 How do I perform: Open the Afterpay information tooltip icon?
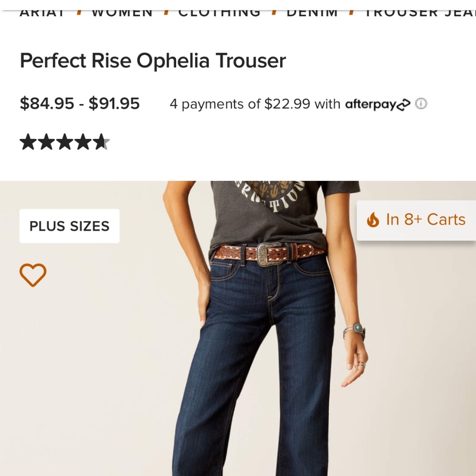pyautogui.click(x=421, y=103)
